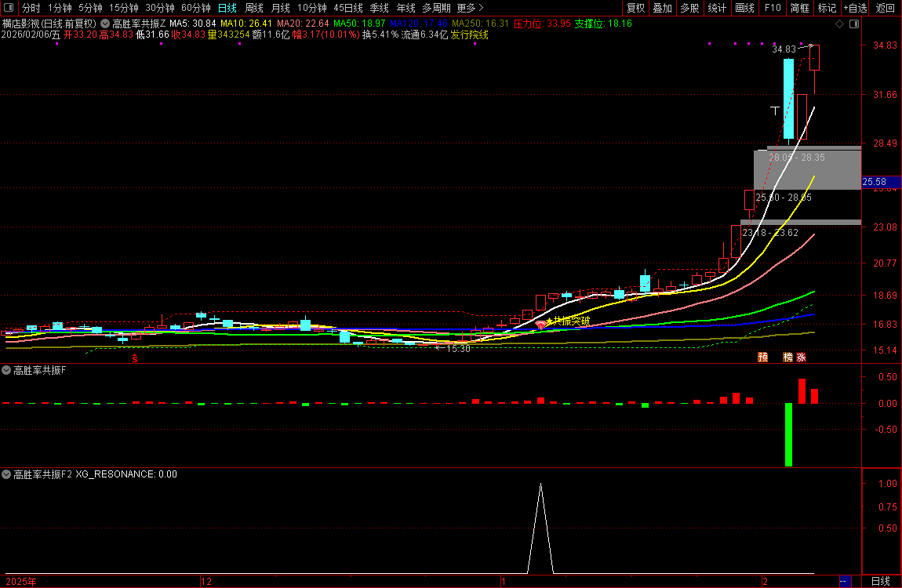Click the 涨 marker icon below the chart

801,358
